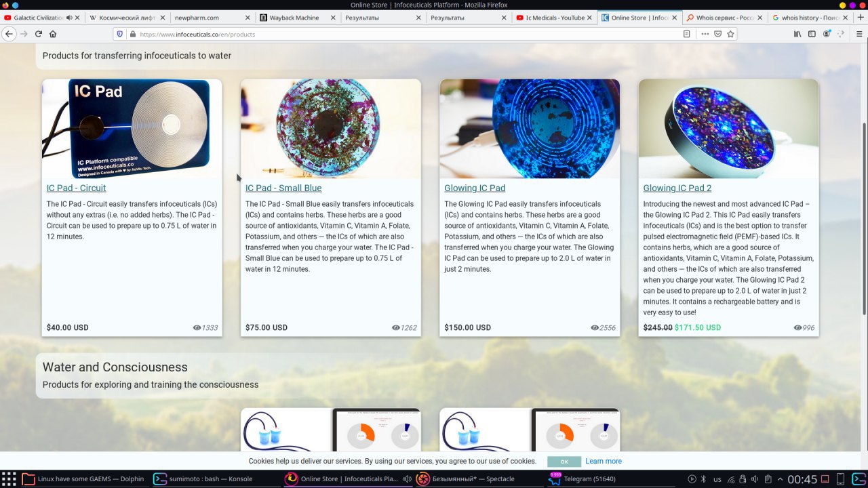Click the $75.00 USD price
868x488 pixels.
(267, 327)
